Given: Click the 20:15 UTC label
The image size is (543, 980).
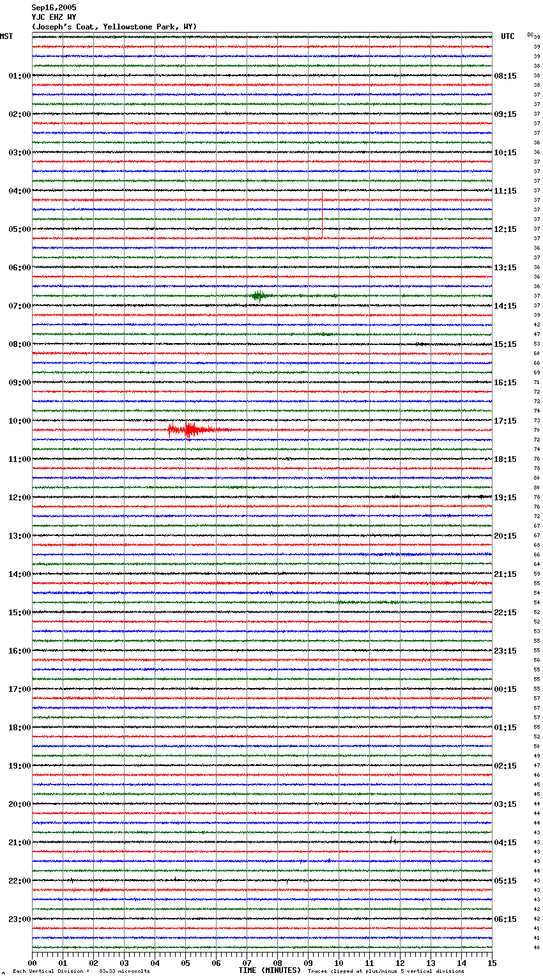Looking at the screenshot, I should pyautogui.click(x=505, y=536).
